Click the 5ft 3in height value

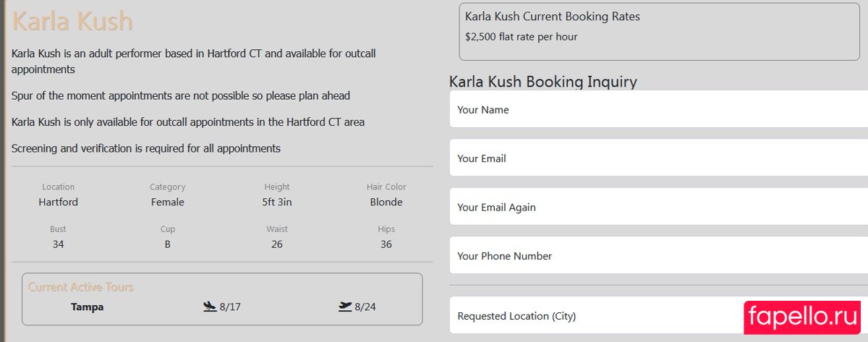click(x=276, y=202)
